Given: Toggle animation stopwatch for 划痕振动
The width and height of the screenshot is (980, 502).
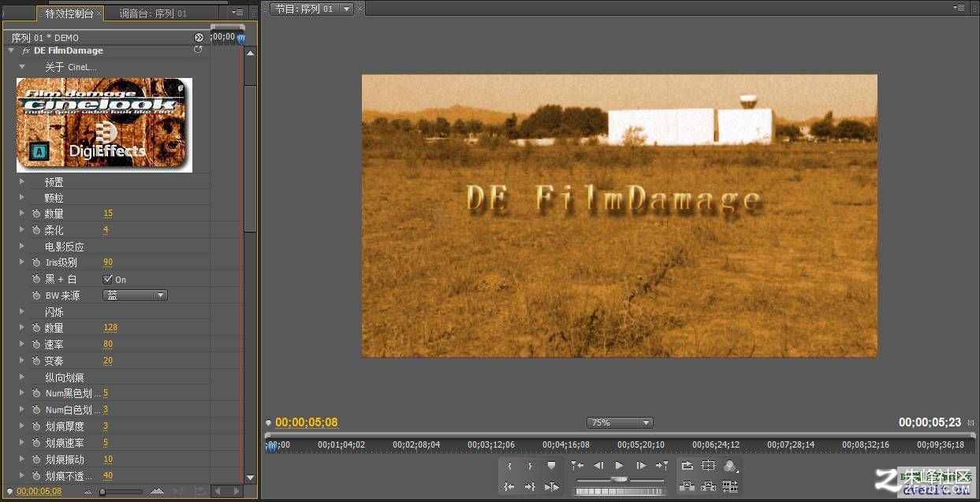Looking at the screenshot, I should [x=36, y=459].
